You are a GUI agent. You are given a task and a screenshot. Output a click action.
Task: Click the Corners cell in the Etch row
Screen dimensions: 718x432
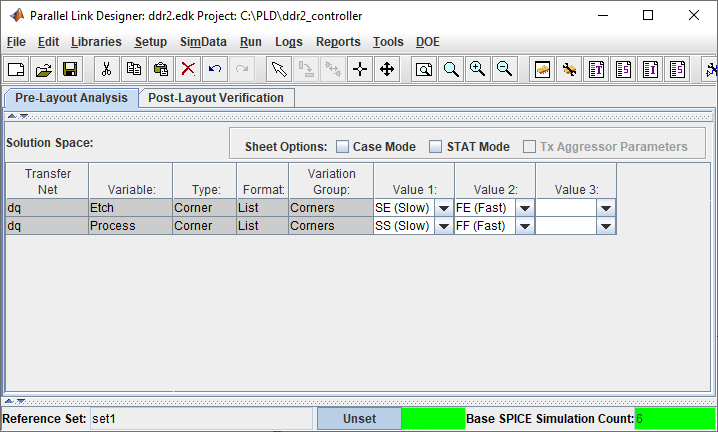coord(331,208)
